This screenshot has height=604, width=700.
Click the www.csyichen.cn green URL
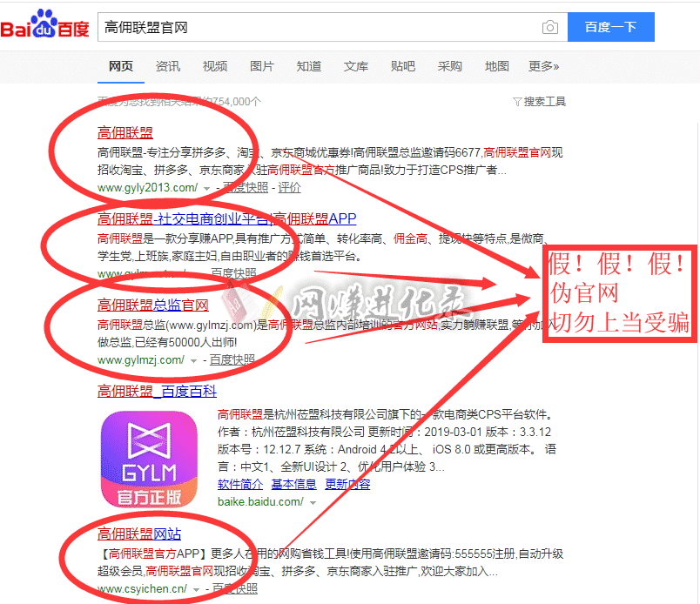coord(142,589)
